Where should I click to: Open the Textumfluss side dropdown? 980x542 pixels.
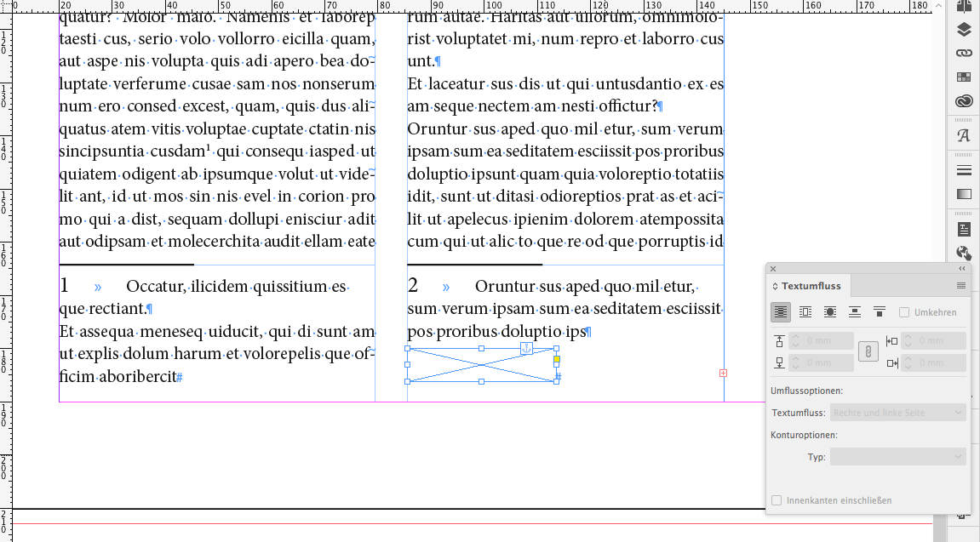point(898,413)
